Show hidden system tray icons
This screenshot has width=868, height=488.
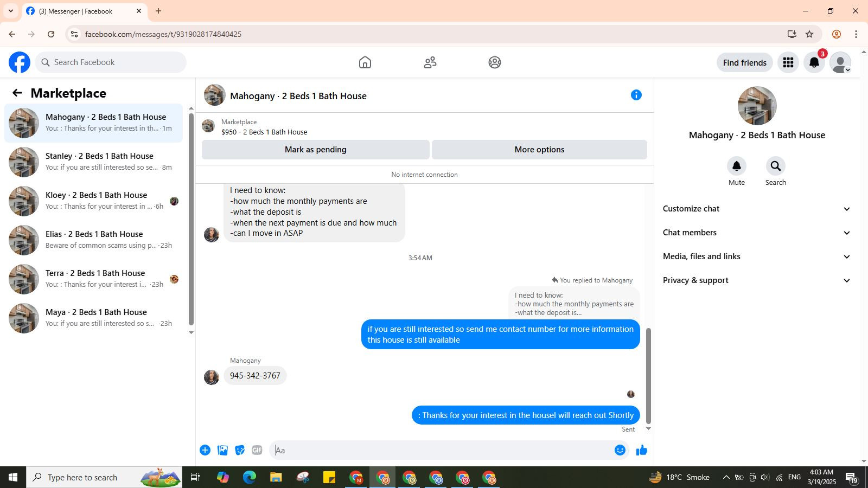726,477
